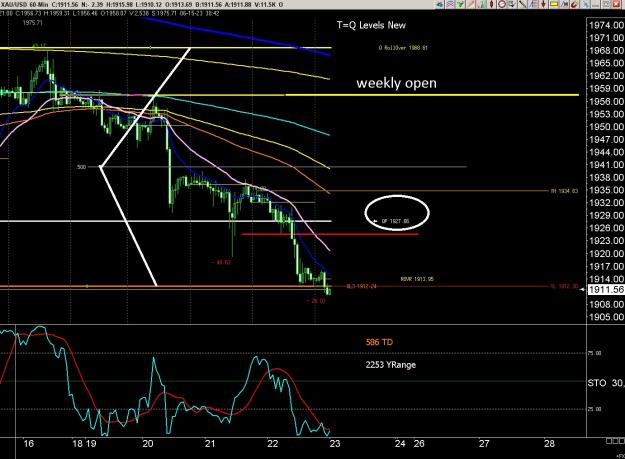
Task: Click date label 27 on time axis
Action: [x=484, y=443]
